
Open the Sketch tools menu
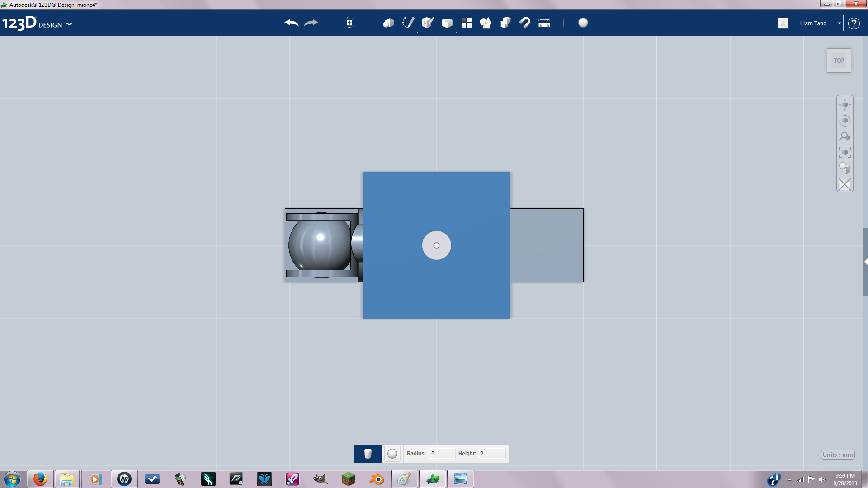coord(408,23)
